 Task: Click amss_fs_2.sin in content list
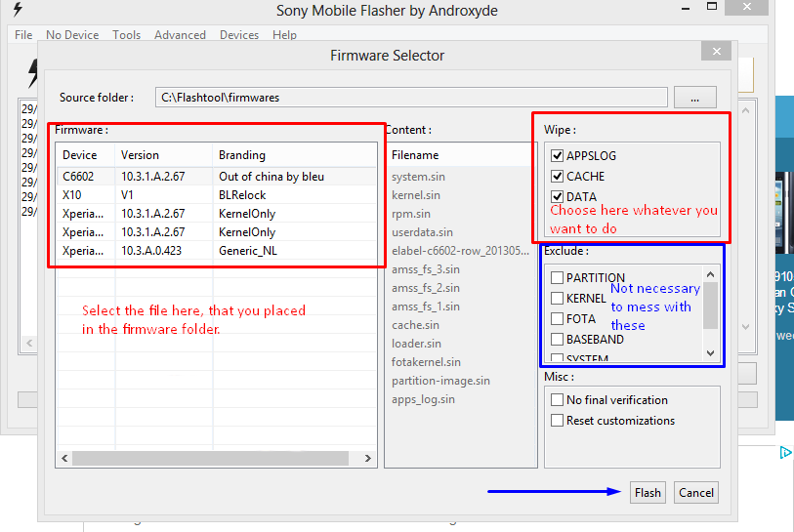pyautogui.click(x=426, y=288)
